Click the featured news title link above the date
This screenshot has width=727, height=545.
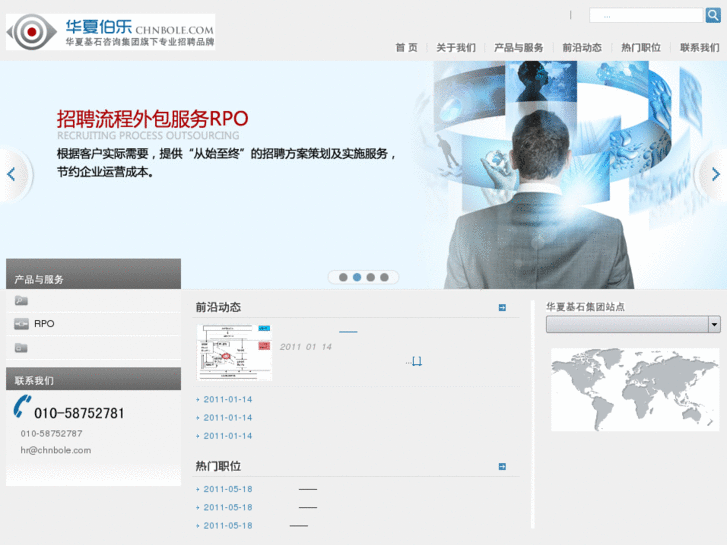point(348,332)
